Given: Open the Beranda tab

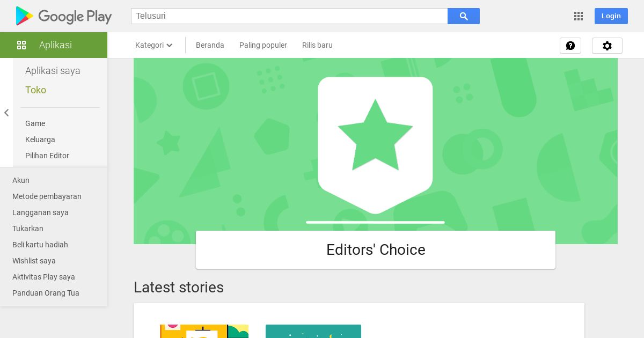Looking at the screenshot, I should click(x=210, y=45).
